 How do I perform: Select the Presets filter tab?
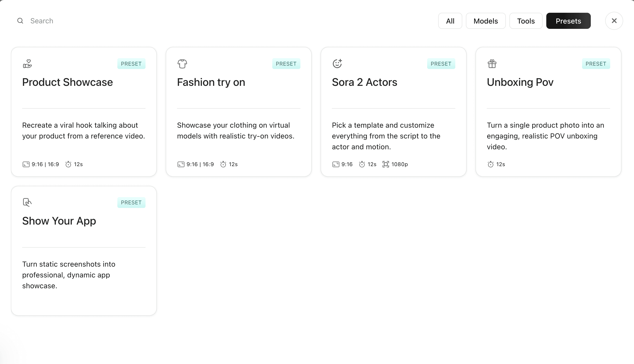[568, 21]
